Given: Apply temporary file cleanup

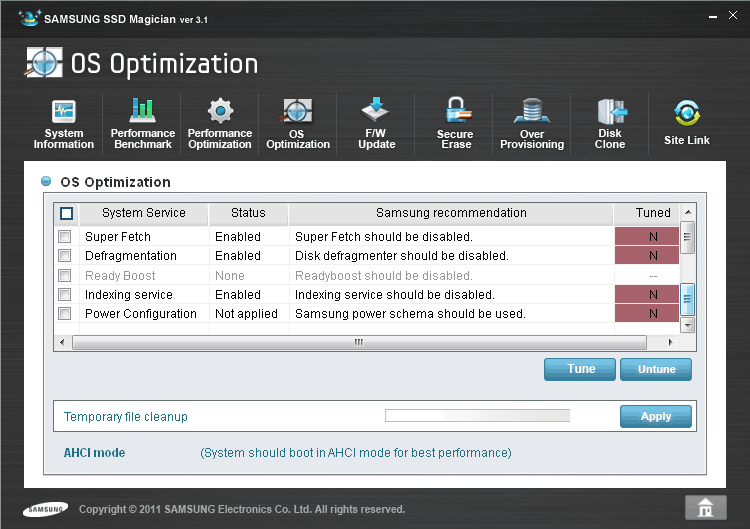Looking at the screenshot, I should 656,416.
